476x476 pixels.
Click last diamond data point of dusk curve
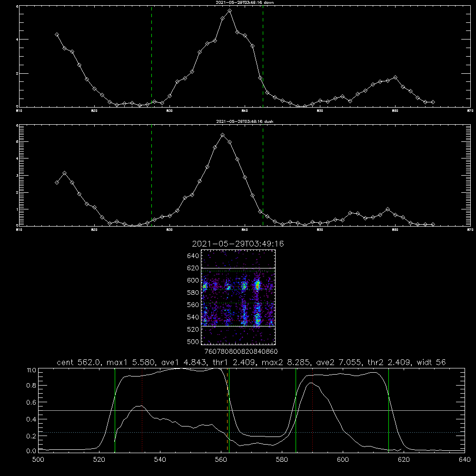pyautogui.click(x=433, y=224)
